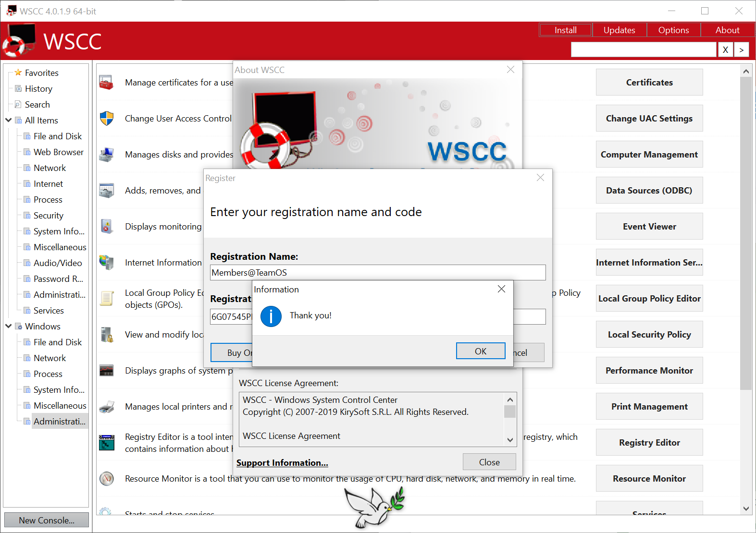The height and width of the screenshot is (533, 756).
Task: Open the Updates tab
Action: coord(620,30)
